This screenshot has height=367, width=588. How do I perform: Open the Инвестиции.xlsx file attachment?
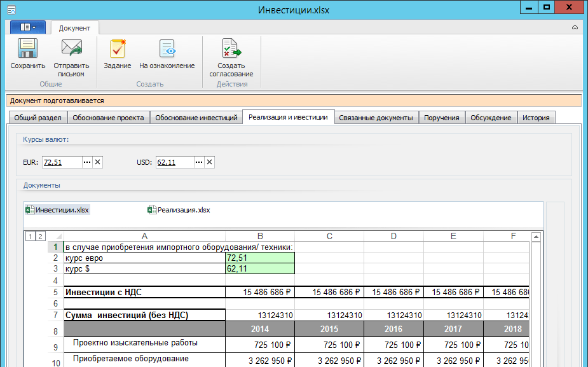57,210
